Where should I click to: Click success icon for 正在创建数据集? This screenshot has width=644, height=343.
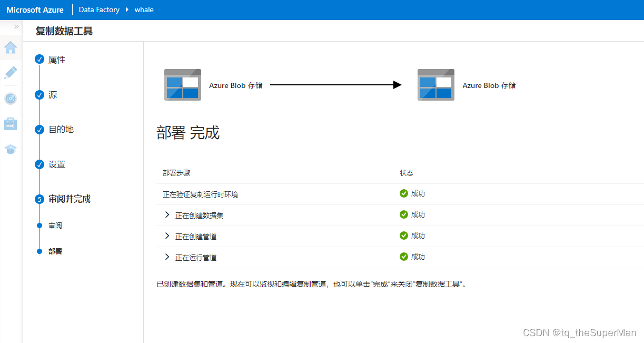click(x=404, y=214)
